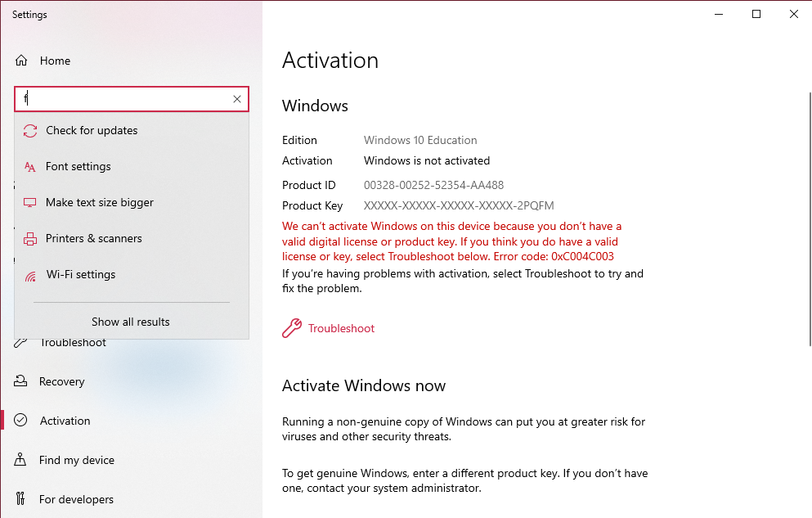
Task: Click the Home icon in sidebar
Action: 20,61
